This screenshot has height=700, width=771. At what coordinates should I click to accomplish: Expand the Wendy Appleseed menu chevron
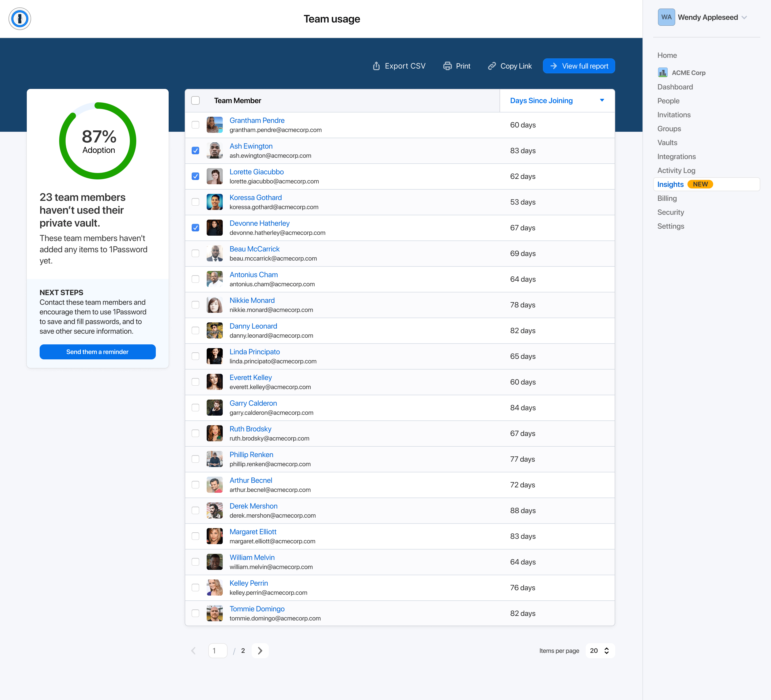744,17
